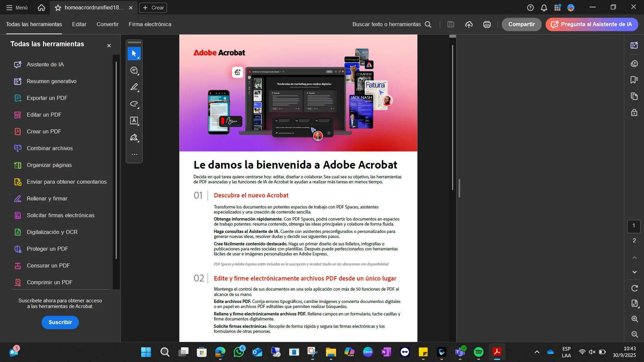
Task: Expand more tools ellipsis in quick toolbar
Action: 134,155
